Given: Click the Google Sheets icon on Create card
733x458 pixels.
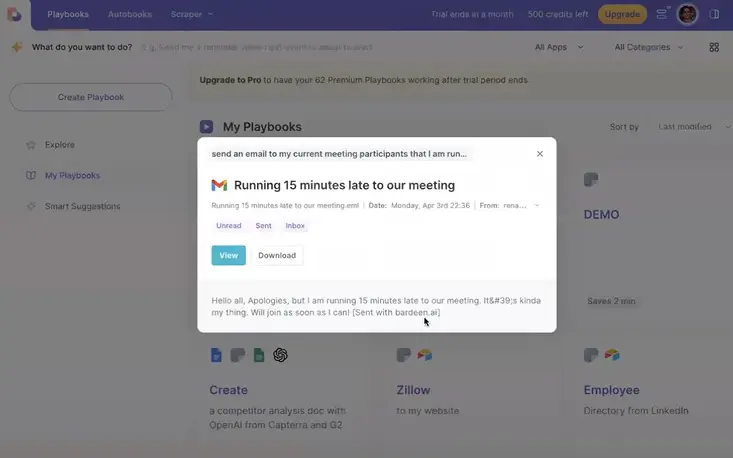Looking at the screenshot, I should (x=259, y=355).
